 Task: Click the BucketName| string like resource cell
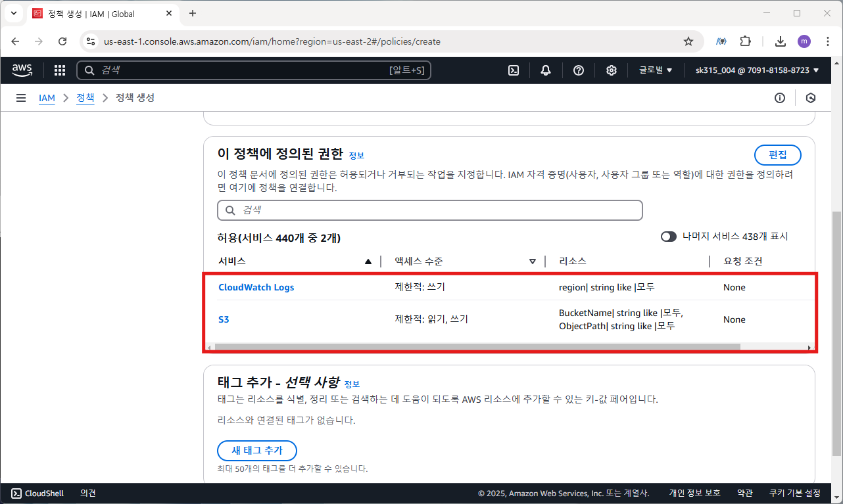point(621,319)
